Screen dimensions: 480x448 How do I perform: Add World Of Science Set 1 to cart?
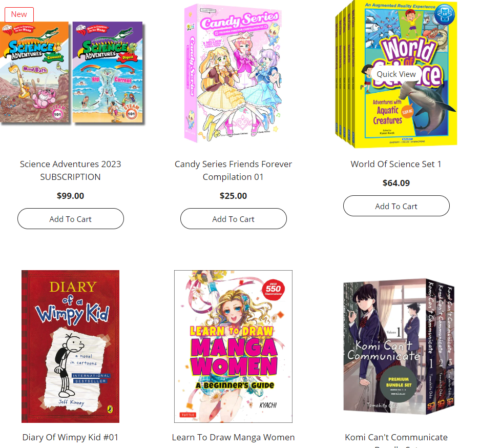click(396, 206)
